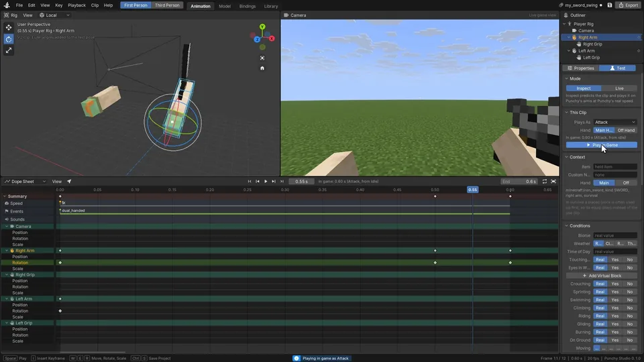Image resolution: width=644 pixels, height=362 pixels.
Task: Open the Clip menu
Action: click(x=95, y=5)
